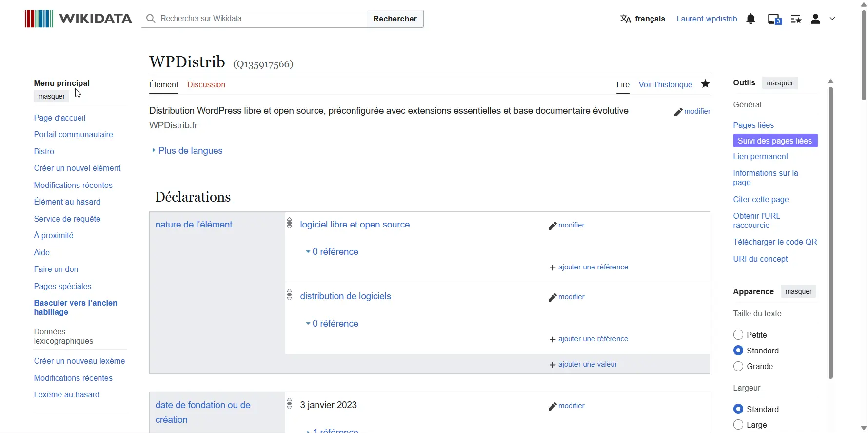
Task: Click ajouter une valeur for nature de l'élément
Action: tap(583, 364)
